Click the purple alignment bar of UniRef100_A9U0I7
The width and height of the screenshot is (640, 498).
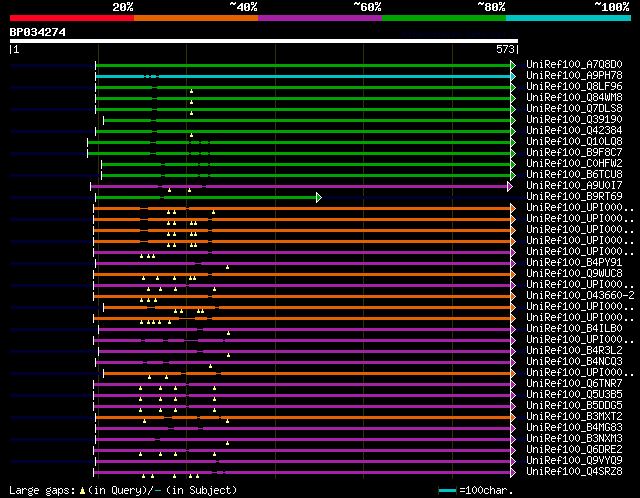(299, 187)
